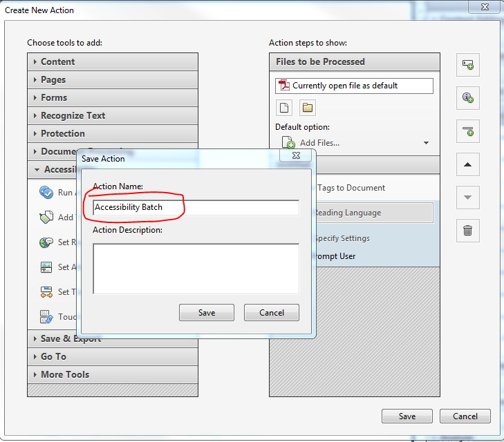This screenshot has width=504, height=442.
Task: Click the Add Divider icon button
Action: tap(467, 131)
